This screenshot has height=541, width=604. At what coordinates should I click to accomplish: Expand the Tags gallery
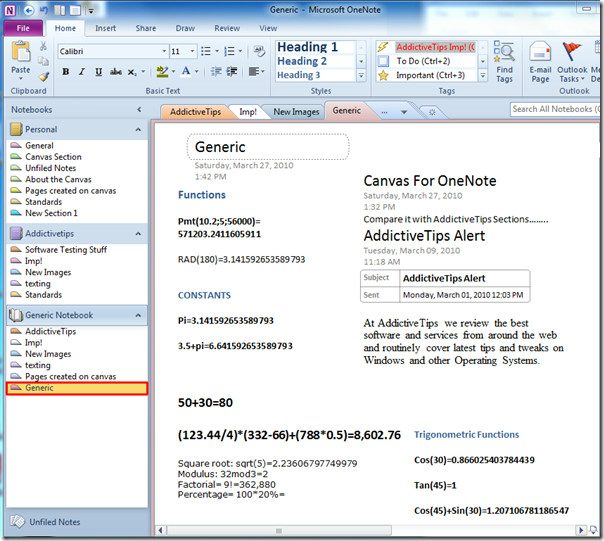point(483,76)
